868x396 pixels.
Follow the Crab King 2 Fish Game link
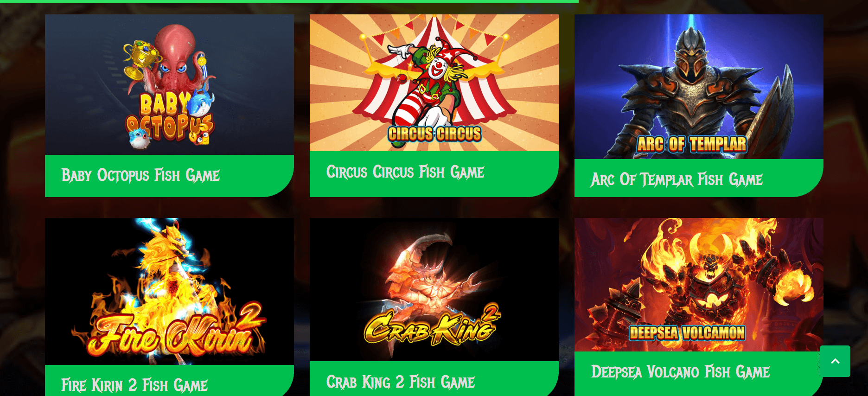[401, 382]
